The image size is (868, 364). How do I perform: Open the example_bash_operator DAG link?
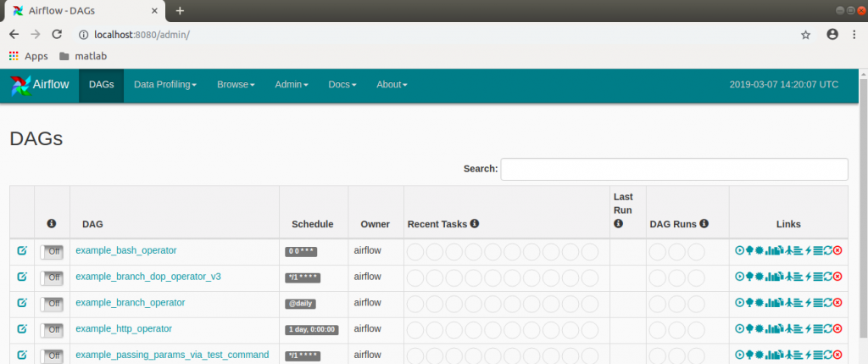[126, 250]
